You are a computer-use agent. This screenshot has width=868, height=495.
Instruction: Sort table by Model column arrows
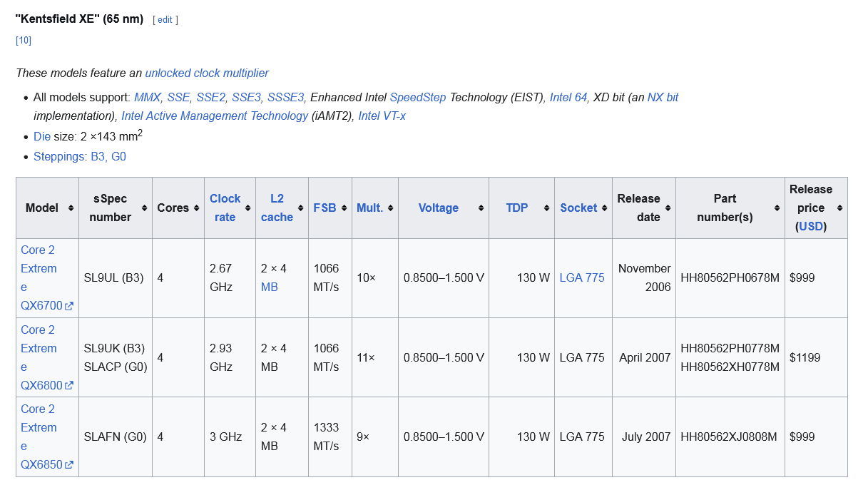click(71, 208)
